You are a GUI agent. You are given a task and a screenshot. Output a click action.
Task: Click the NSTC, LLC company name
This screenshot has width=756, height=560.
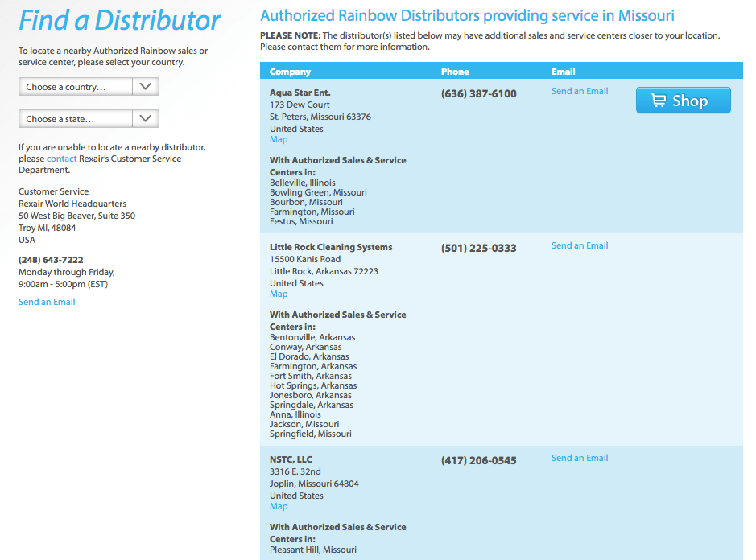tap(291, 459)
